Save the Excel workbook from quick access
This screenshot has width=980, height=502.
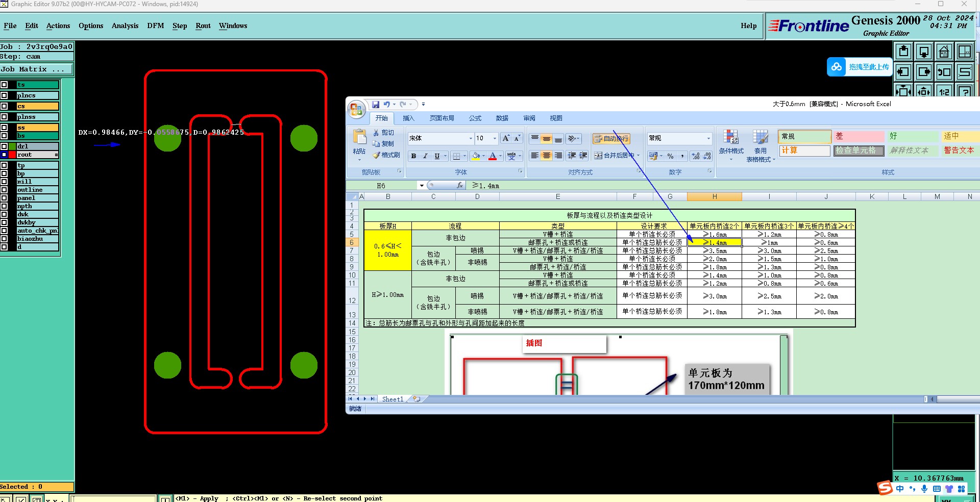376,105
